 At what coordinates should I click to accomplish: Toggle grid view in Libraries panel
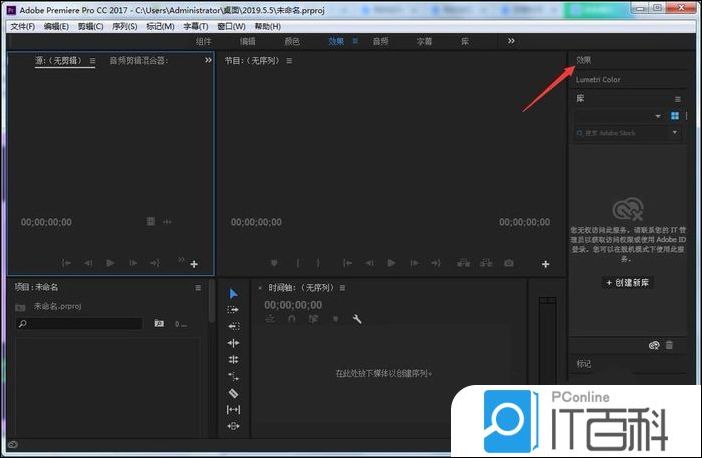click(675, 116)
